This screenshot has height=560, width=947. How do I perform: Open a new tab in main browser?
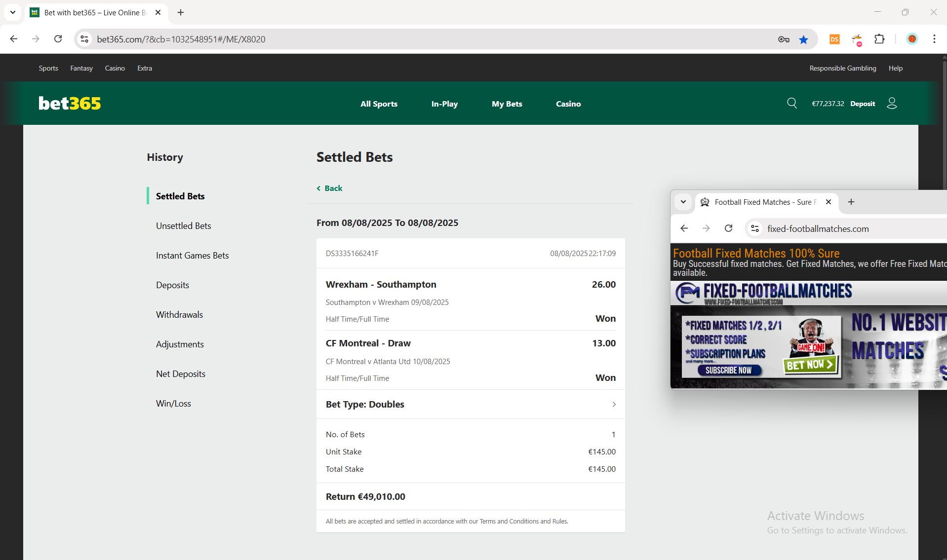pyautogui.click(x=181, y=12)
